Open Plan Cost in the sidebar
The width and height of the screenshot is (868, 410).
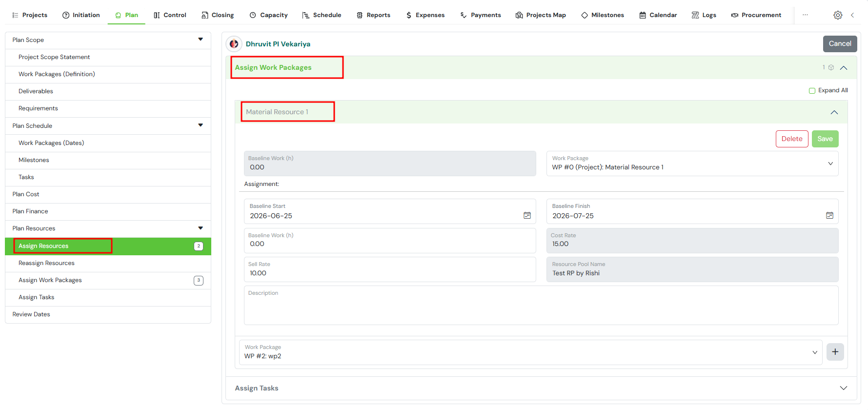tap(108, 194)
